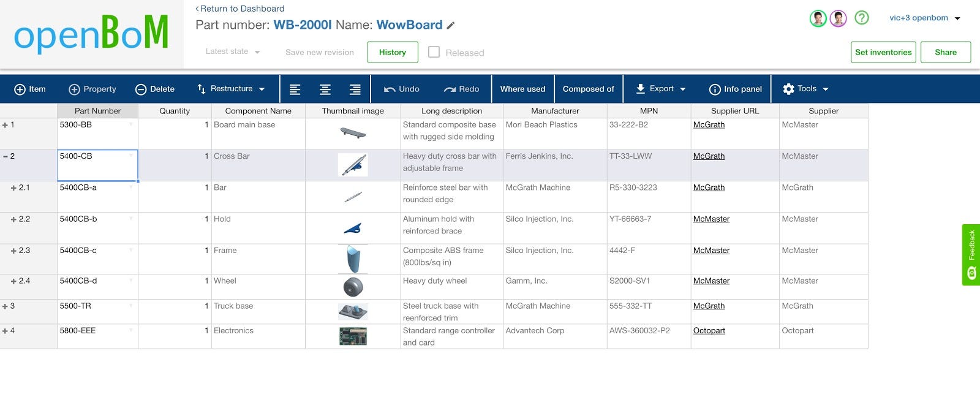Open Restructure dropdown menu

[x=231, y=89]
